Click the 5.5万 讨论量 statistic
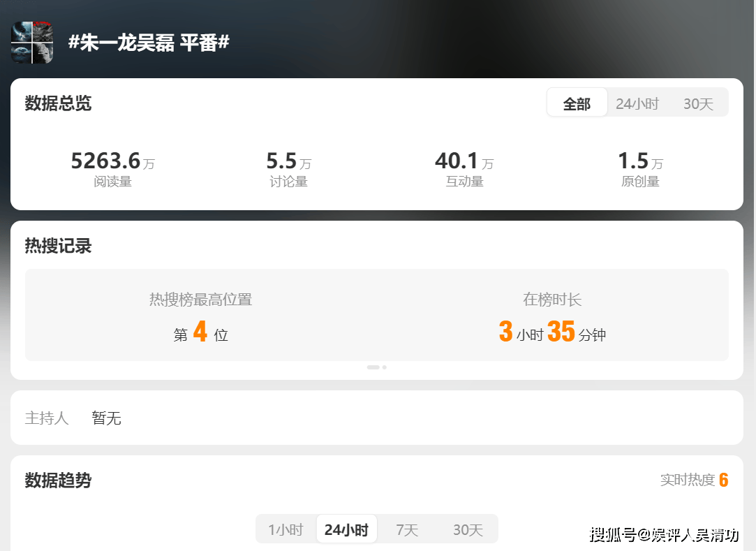Image resolution: width=756 pixels, height=551 pixels. [x=289, y=168]
